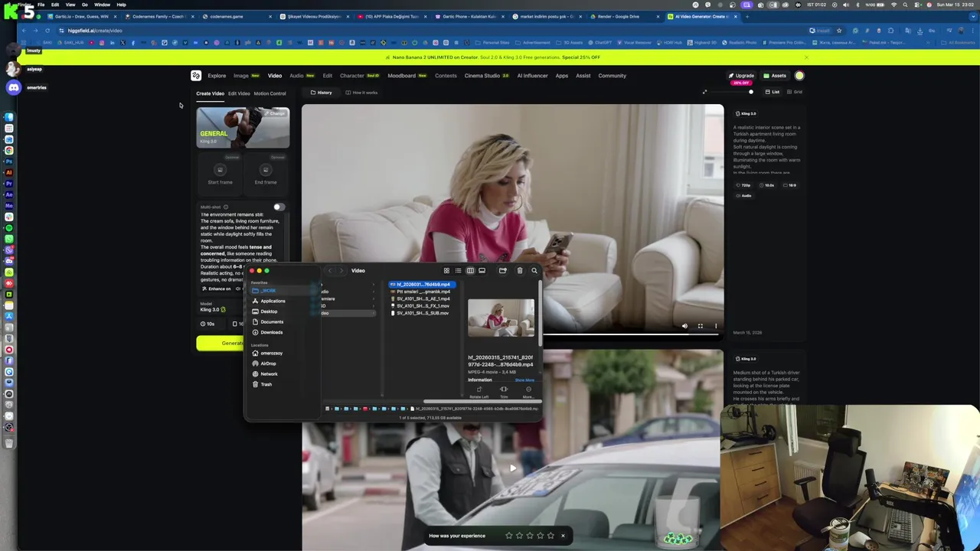
Task: Open the Assets panel
Action: coord(775,76)
